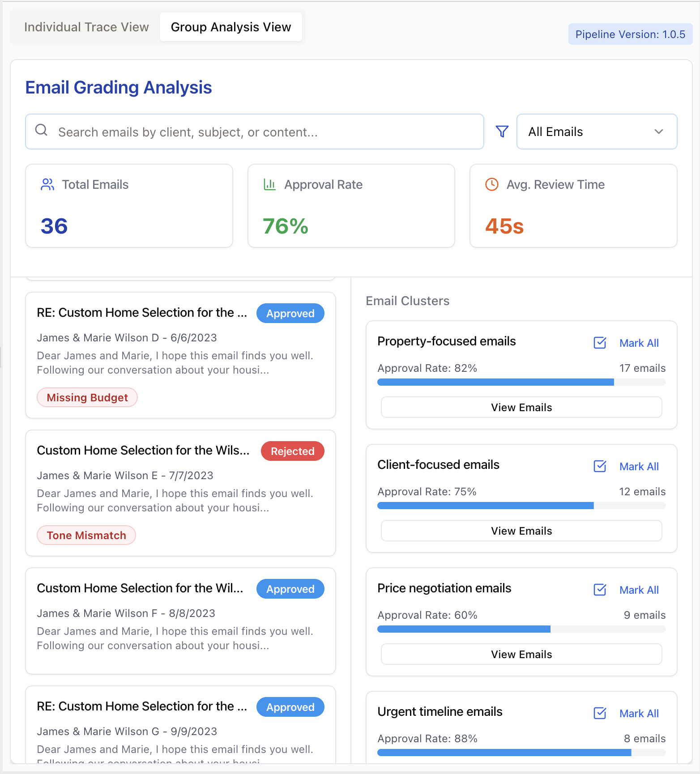Click 'Approval Rate: 82%' text
The height and width of the screenshot is (774, 700).
point(427,368)
